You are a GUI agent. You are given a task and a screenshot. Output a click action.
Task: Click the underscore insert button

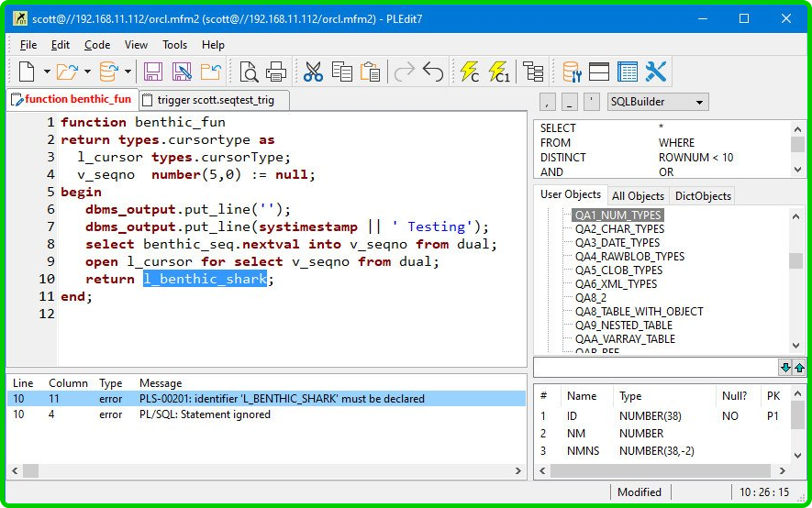click(570, 102)
